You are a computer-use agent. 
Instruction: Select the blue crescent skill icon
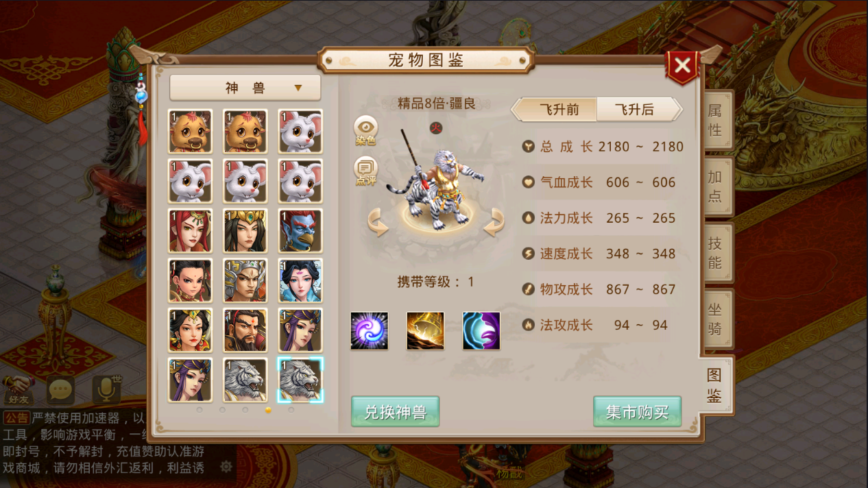pos(481,331)
